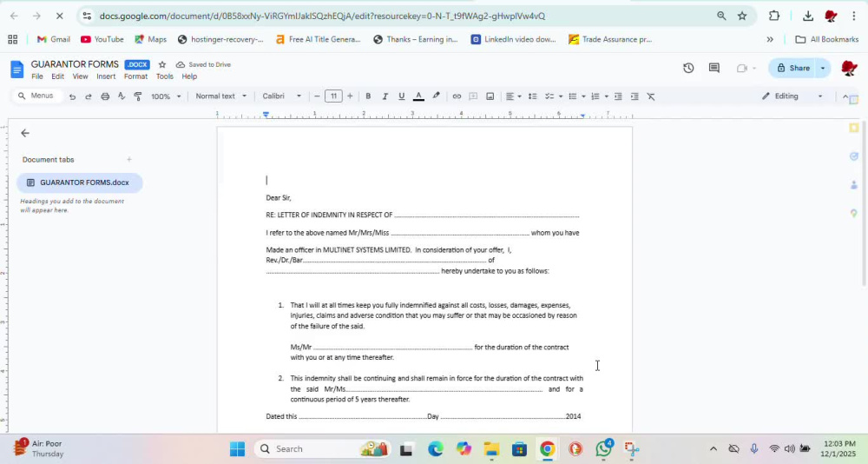Image resolution: width=868 pixels, height=464 pixels.
Task: Toggle Bold formatting
Action: pos(368,96)
